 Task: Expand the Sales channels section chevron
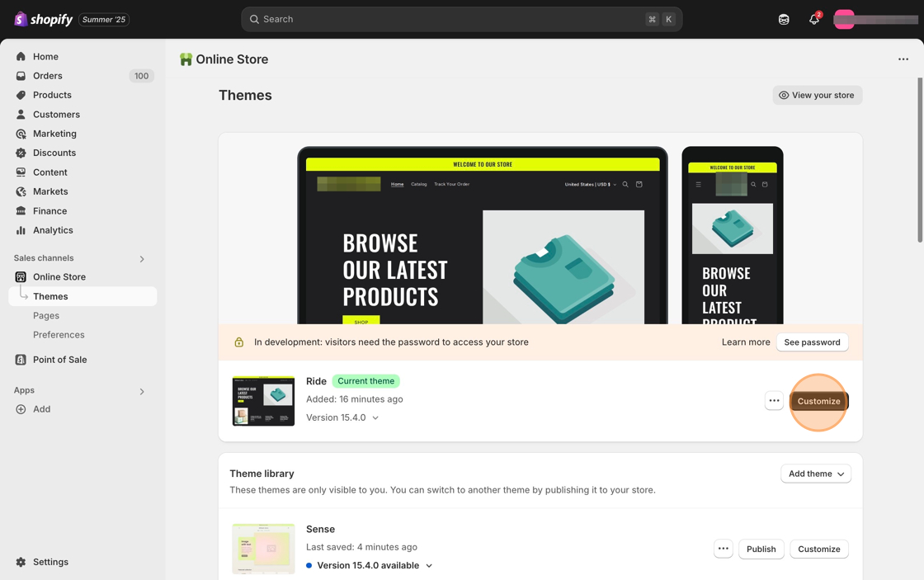142,259
